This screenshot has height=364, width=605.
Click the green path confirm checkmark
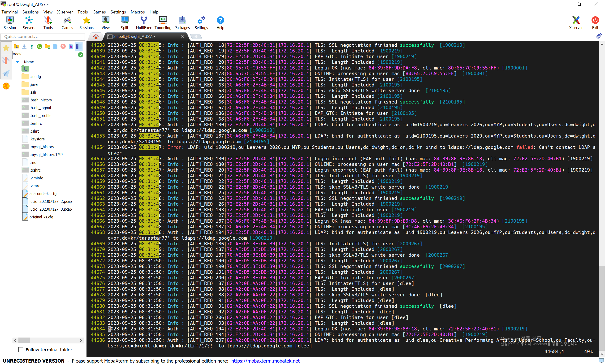point(80,54)
